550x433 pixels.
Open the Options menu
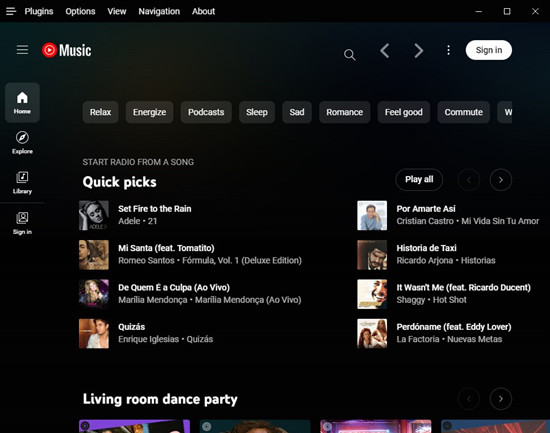80,11
